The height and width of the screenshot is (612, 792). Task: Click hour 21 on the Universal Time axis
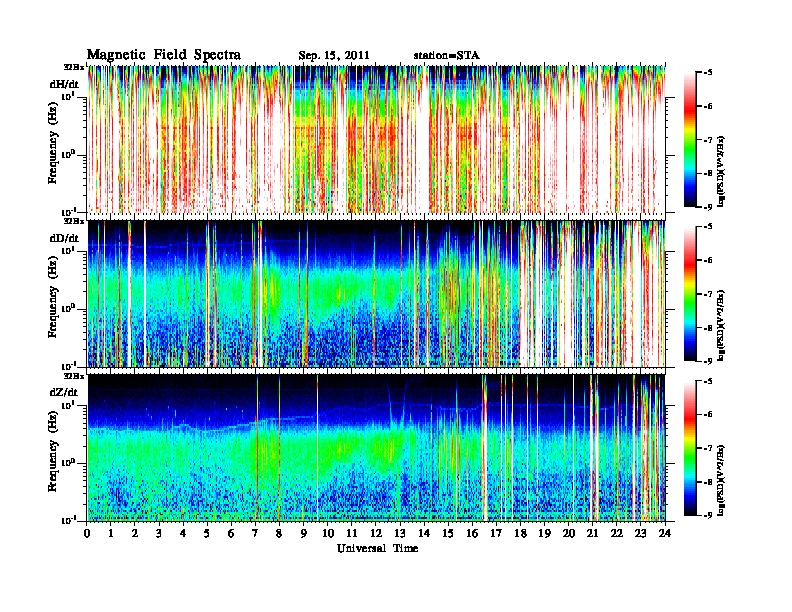[593, 533]
